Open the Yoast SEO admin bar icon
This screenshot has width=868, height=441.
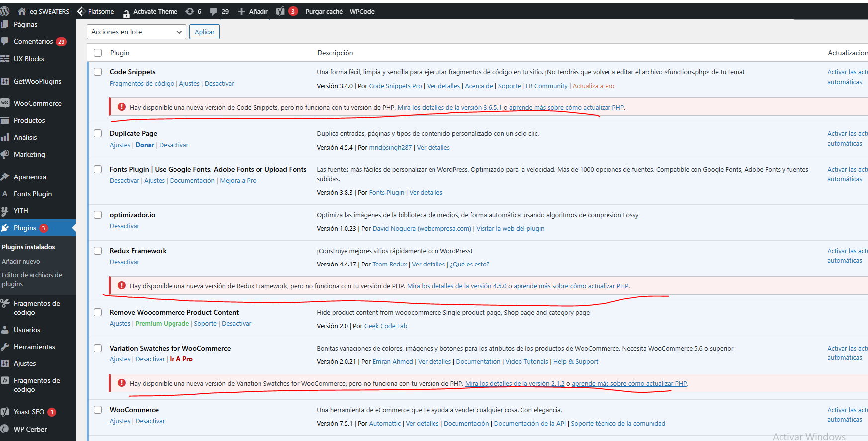pos(280,11)
